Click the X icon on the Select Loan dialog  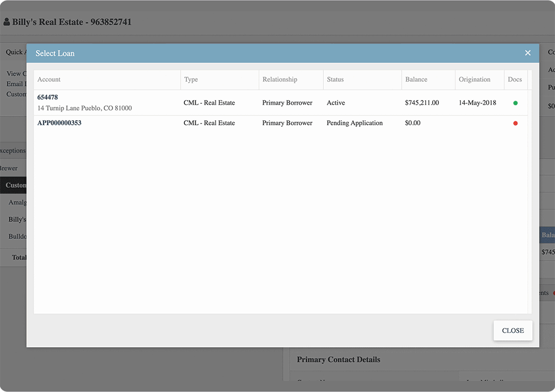pyautogui.click(x=528, y=53)
